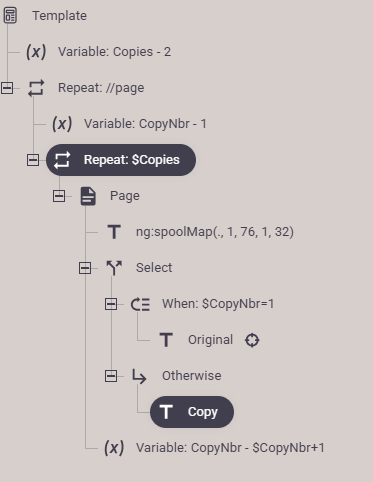
Task: Click the target crosshair icon beside Original
Action: click(252, 340)
